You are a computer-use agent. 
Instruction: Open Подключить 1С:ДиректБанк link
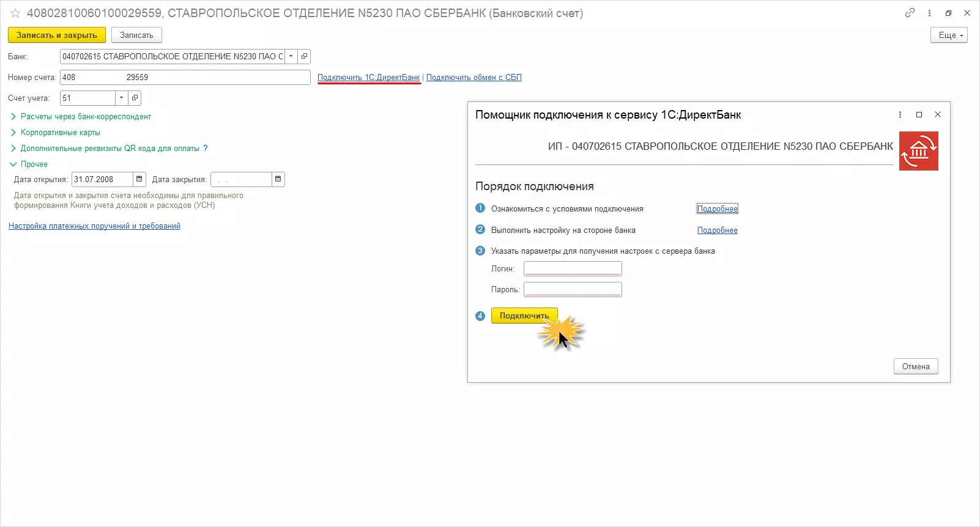click(x=369, y=77)
